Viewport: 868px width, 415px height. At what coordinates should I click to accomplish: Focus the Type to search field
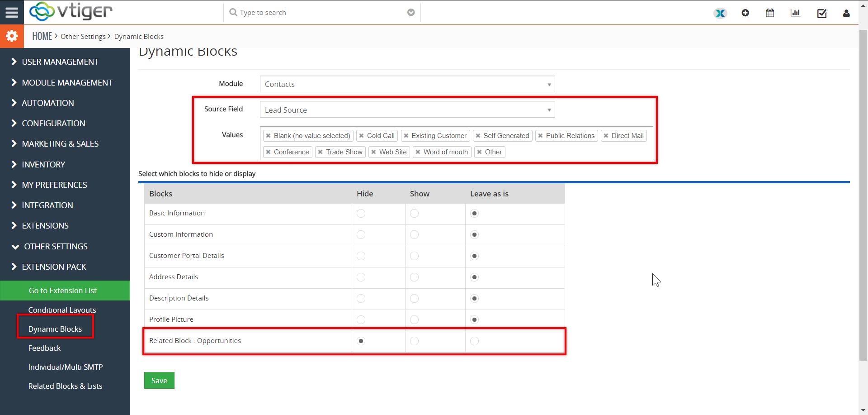click(322, 12)
